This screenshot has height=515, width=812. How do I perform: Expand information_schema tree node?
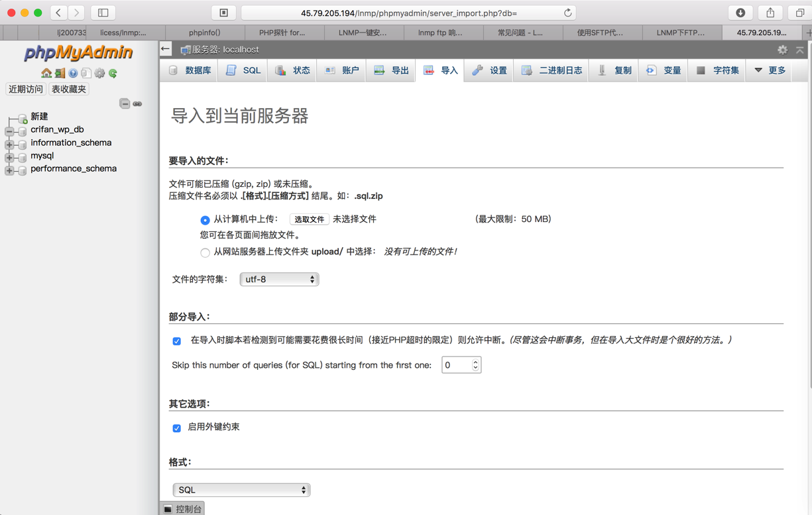(9, 144)
